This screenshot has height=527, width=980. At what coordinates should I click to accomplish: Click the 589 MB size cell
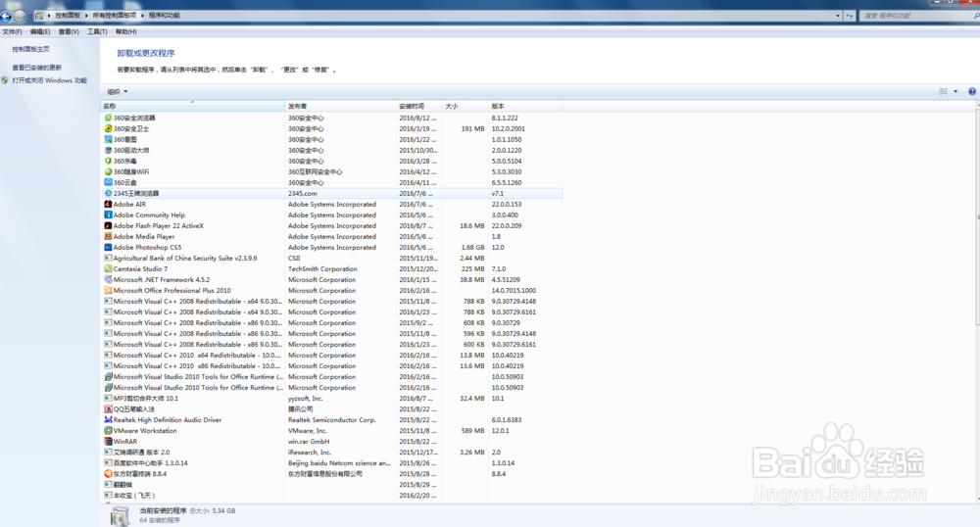pos(472,431)
